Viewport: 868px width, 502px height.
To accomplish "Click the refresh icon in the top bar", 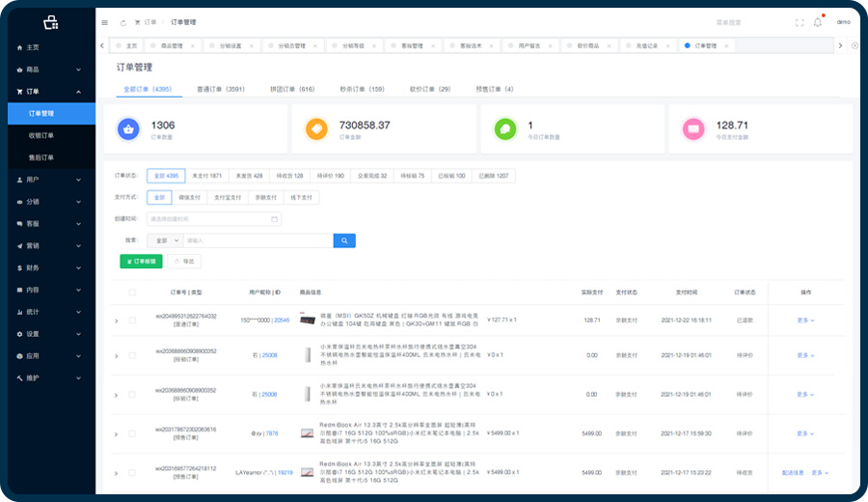I will pos(122,22).
